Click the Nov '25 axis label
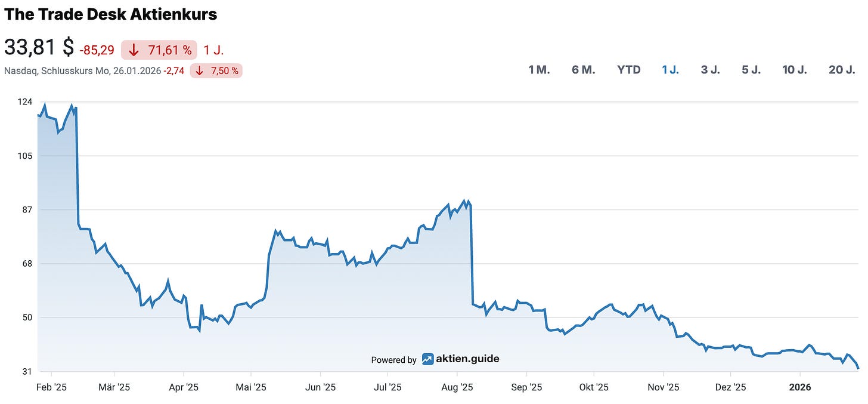Screen dimensions: 868x404 [664, 387]
